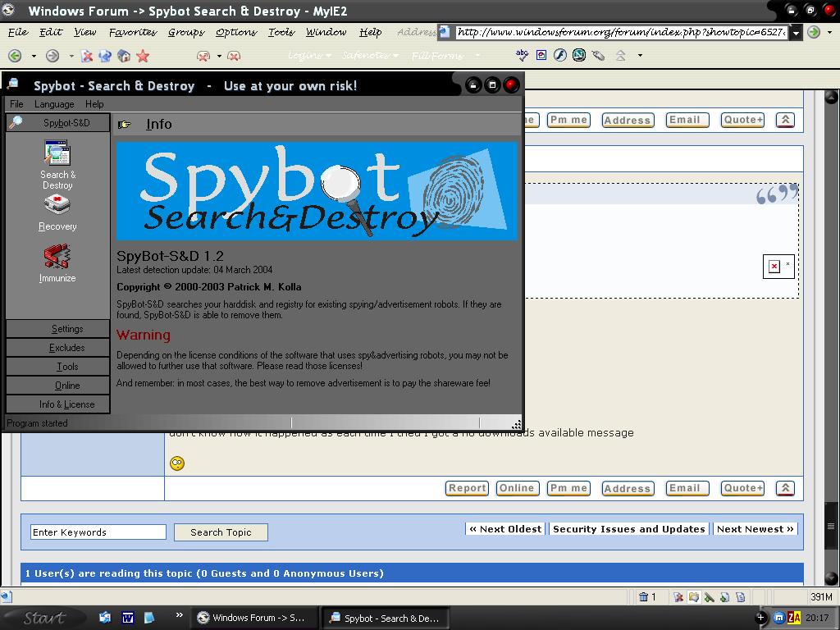
Task: Click the smiley emoticon in the forum post
Action: 177,463
